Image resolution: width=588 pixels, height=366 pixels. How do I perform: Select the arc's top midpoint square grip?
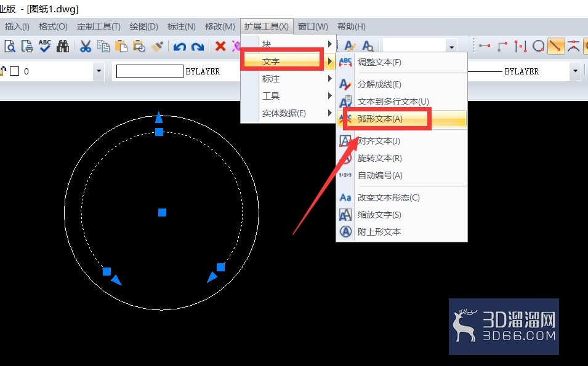click(x=159, y=132)
